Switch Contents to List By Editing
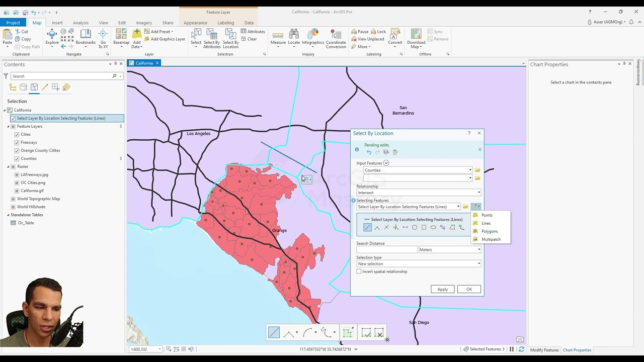 point(45,87)
